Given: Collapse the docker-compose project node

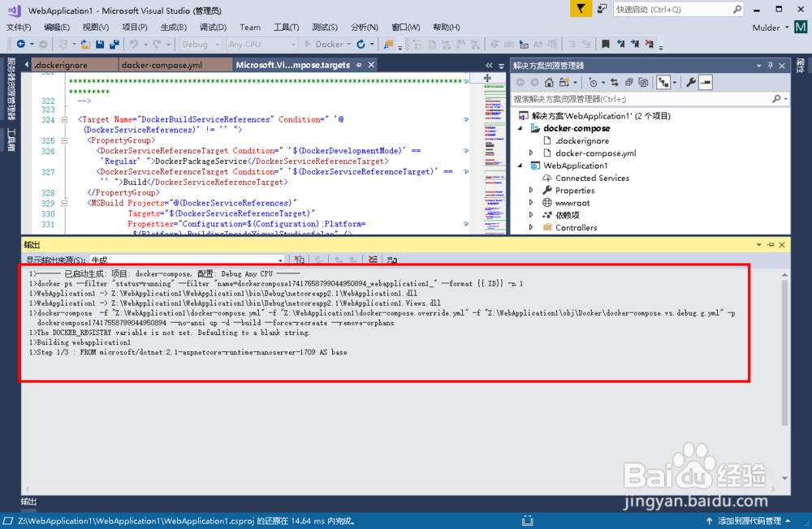Looking at the screenshot, I should point(520,128).
